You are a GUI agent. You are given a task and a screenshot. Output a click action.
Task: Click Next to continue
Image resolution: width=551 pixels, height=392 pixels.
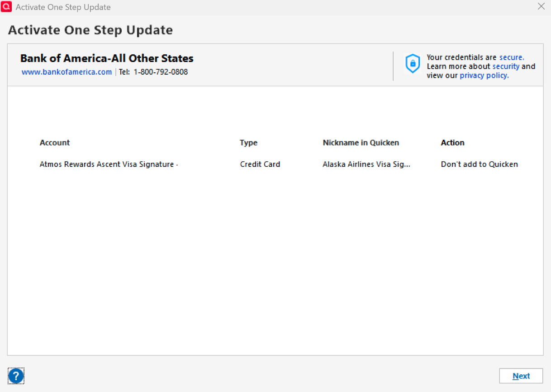click(x=521, y=376)
